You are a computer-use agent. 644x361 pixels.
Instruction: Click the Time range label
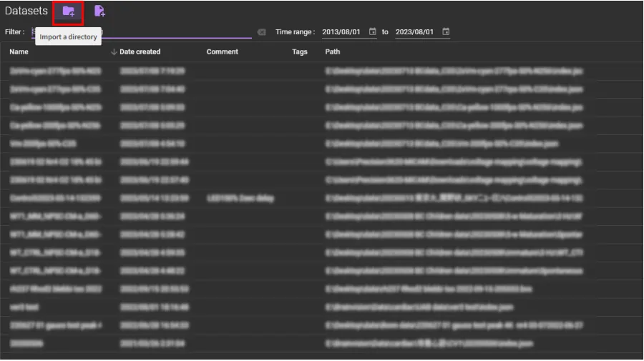[x=295, y=32]
